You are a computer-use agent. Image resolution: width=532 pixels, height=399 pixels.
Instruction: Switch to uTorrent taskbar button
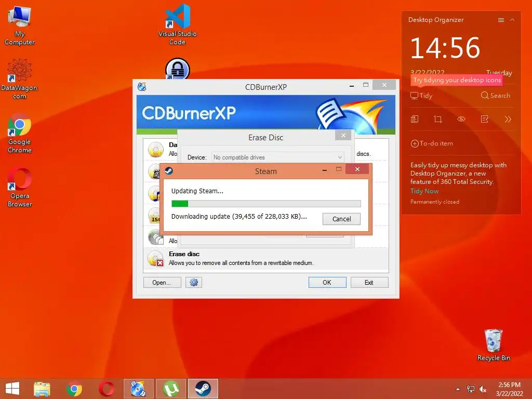(x=170, y=389)
